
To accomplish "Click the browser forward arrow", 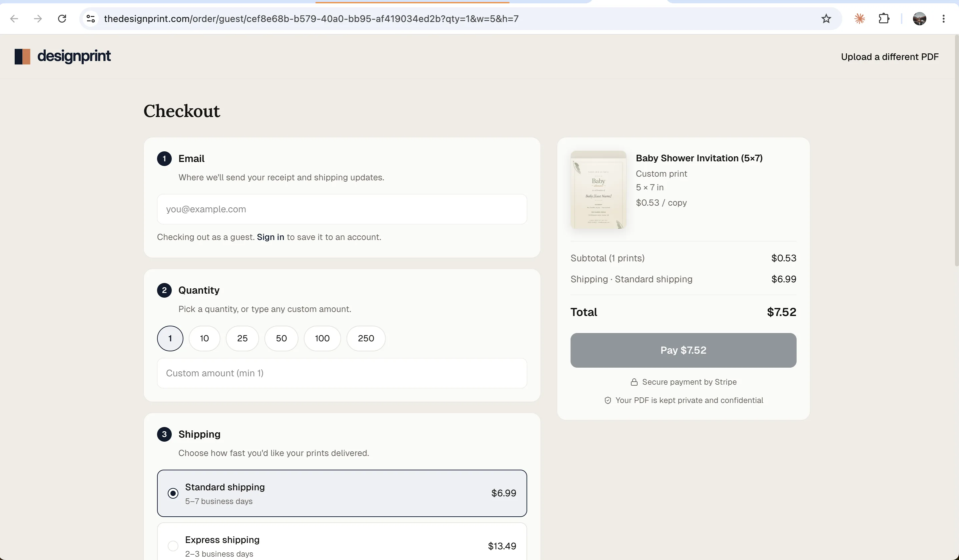I will 38,19.
